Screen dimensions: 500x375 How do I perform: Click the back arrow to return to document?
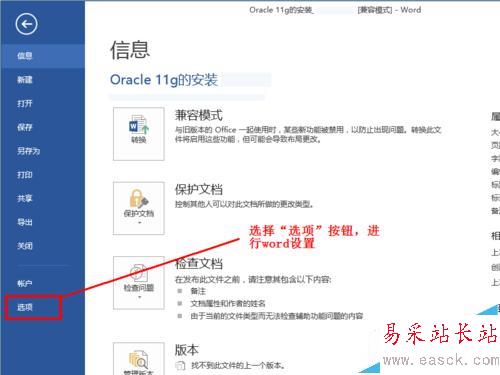(x=26, y=24)
